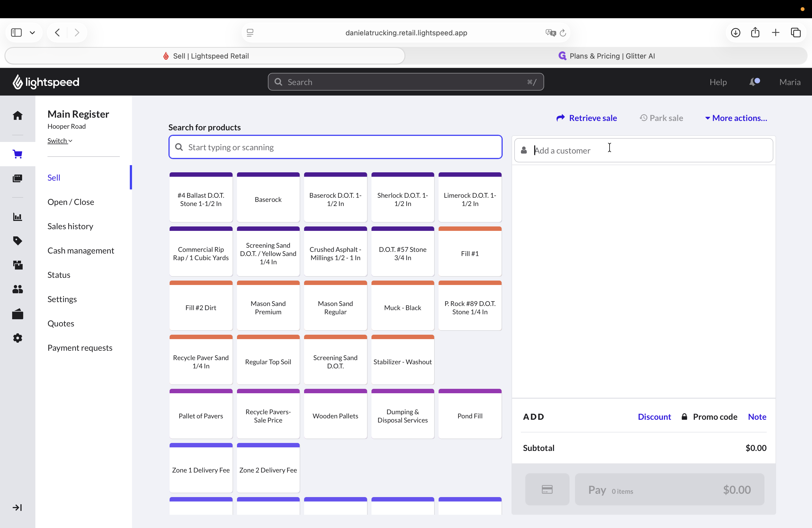Expand the More actions menu
Image resolution: width=812 pixels, height=528 pixels.
736,118
